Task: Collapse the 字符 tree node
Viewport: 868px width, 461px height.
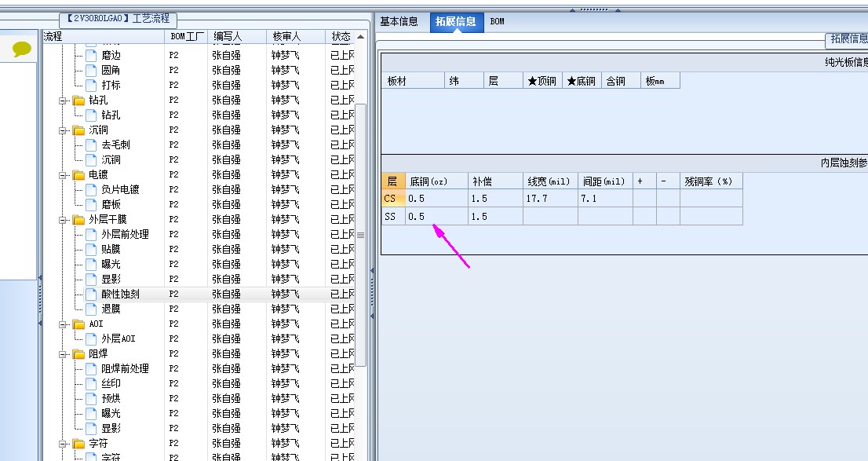Action: tap(63, 445)
